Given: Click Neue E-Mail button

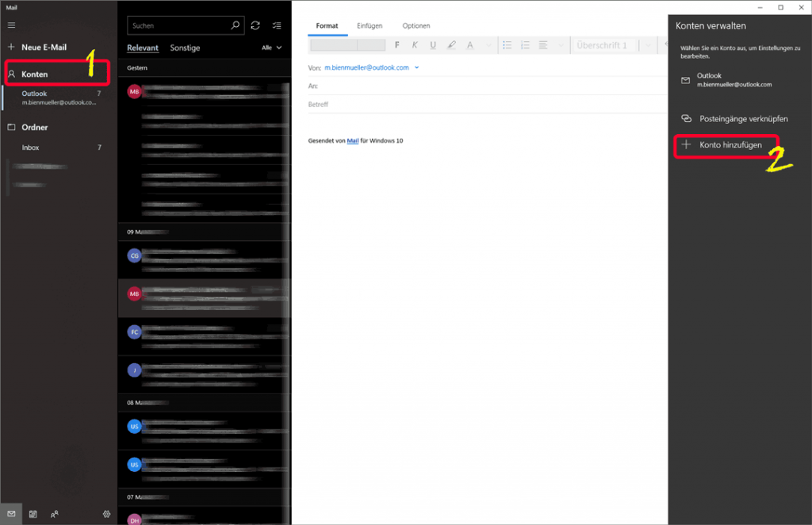Looking at the screenshot, I should (44, 48).
